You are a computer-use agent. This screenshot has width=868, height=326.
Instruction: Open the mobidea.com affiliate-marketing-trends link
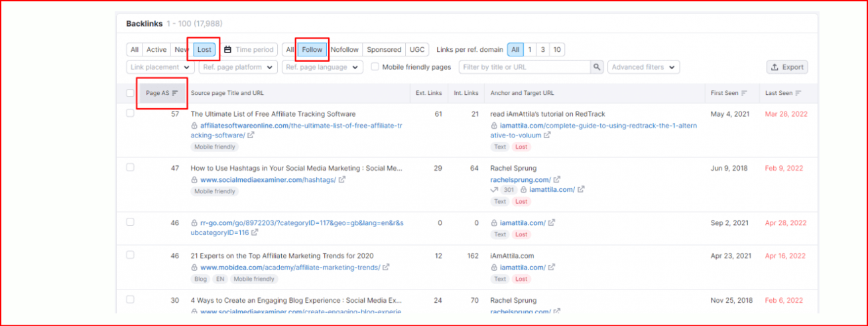[x=290, y=268]
